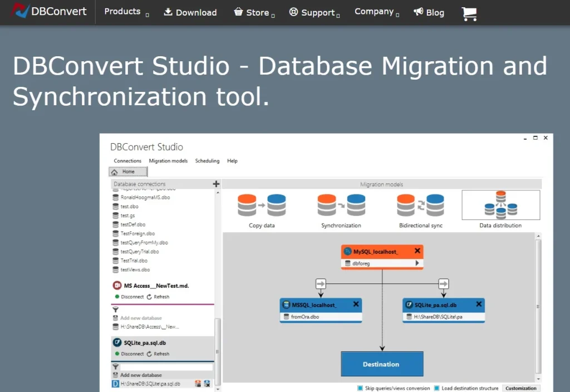Open the Help menu
This screenshot has width=570, height=392.
point(232,161)
